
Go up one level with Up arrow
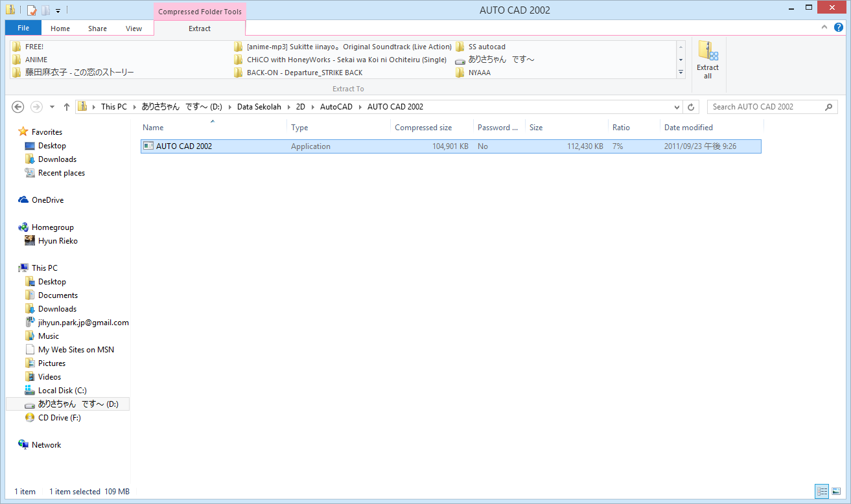click(67, 107)
